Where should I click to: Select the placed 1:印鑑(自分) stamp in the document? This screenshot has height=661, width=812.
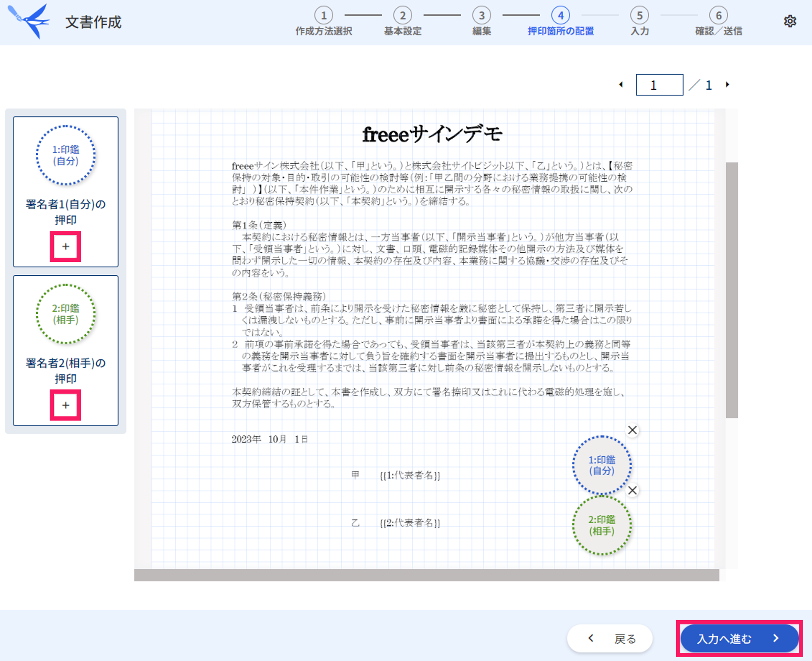tap(602, 465)
